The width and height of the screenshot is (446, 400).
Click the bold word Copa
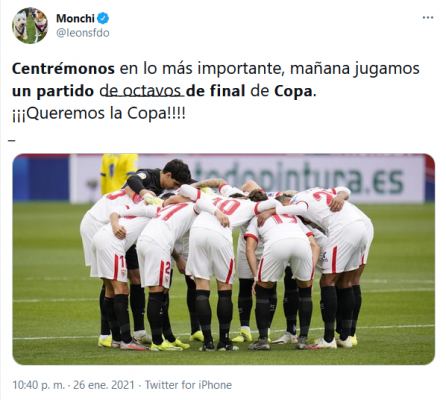(x=294, y=91)
